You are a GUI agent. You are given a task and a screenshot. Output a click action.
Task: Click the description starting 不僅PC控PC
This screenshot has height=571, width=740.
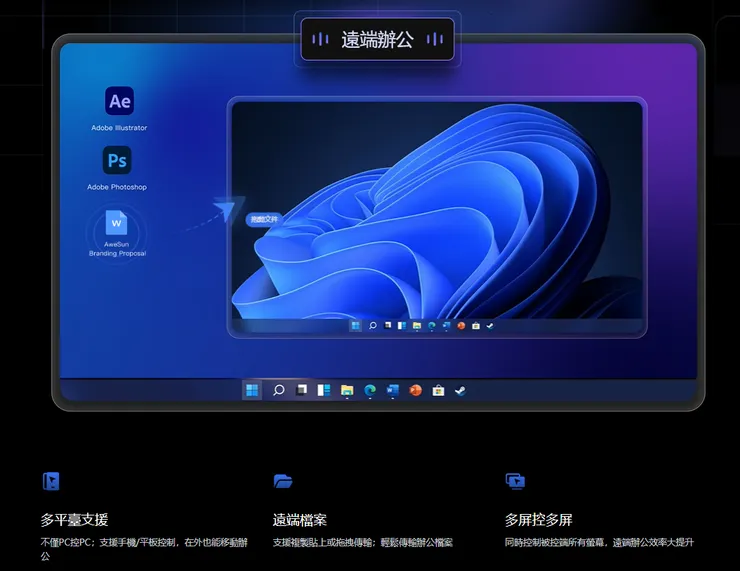point(144,549)
